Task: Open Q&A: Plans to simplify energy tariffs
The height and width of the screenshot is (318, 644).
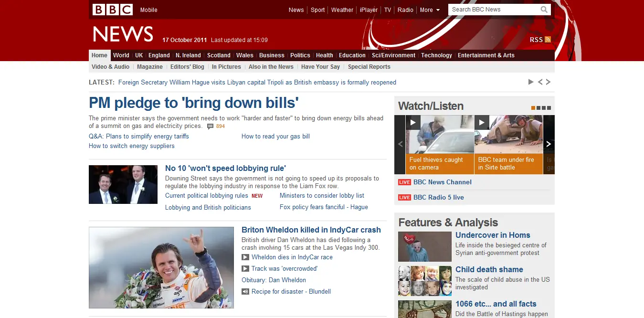Action: tap(139, 137)
